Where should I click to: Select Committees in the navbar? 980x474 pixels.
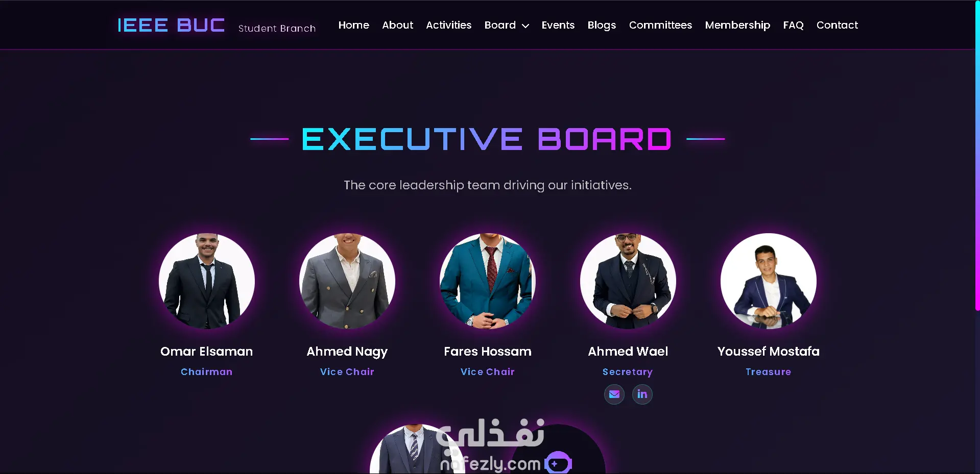tap(660, 25)
